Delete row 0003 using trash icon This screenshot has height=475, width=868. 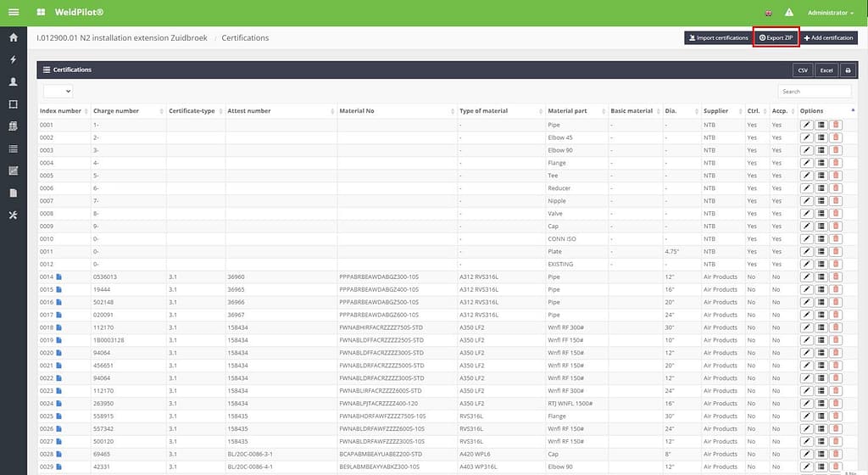836,150
